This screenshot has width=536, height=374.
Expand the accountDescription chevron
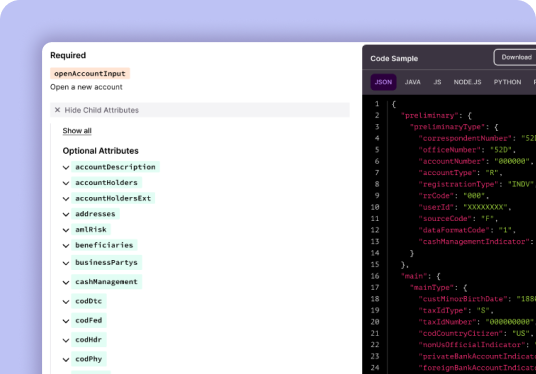point(66,168)
